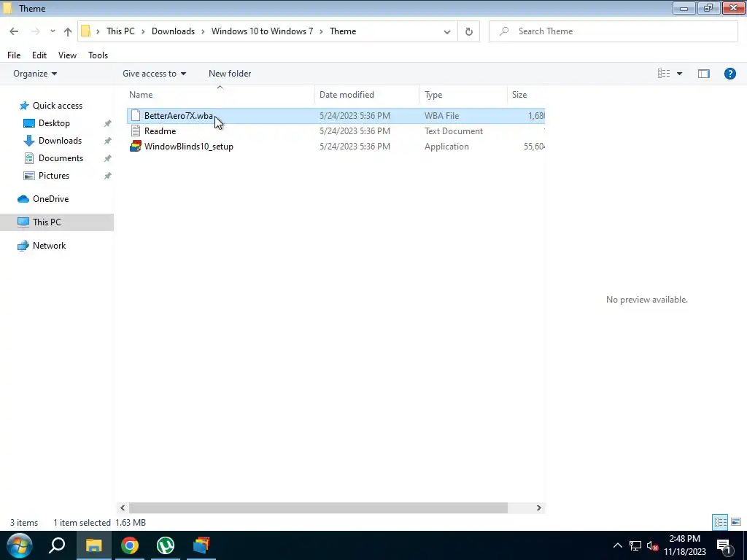747x560 pixels.
Task: Open uTorrent from the taskbar
Action: (x=166, y=545)
